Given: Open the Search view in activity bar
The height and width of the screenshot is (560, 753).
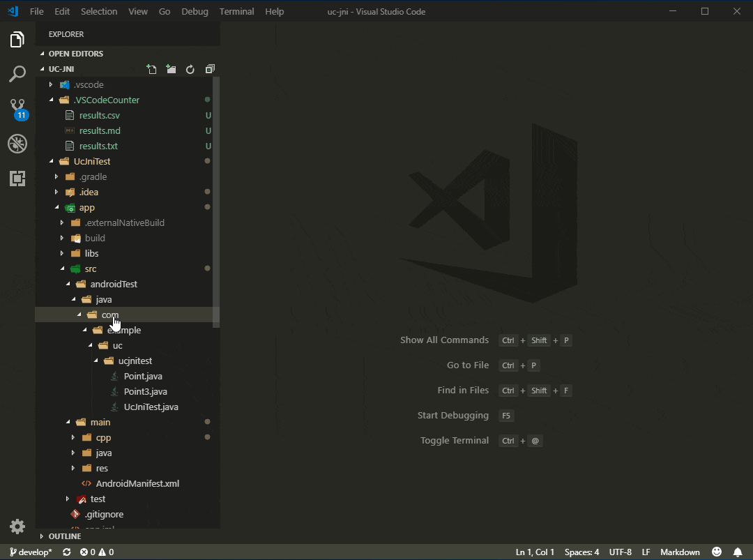Looking at the screenshot, I should 17,74.
